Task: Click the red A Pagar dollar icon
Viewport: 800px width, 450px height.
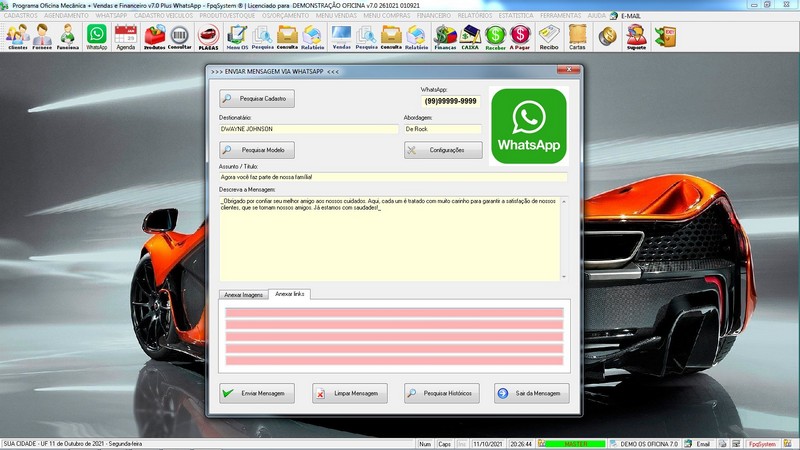Action: [520, 37]
